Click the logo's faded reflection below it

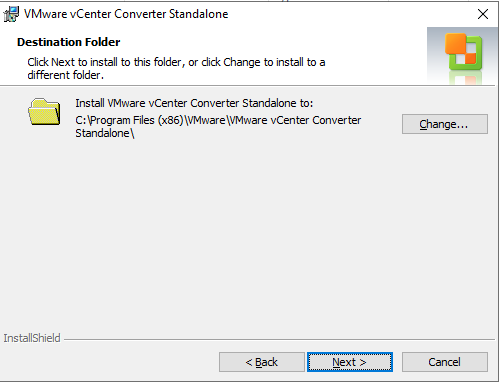click(464, 78)
